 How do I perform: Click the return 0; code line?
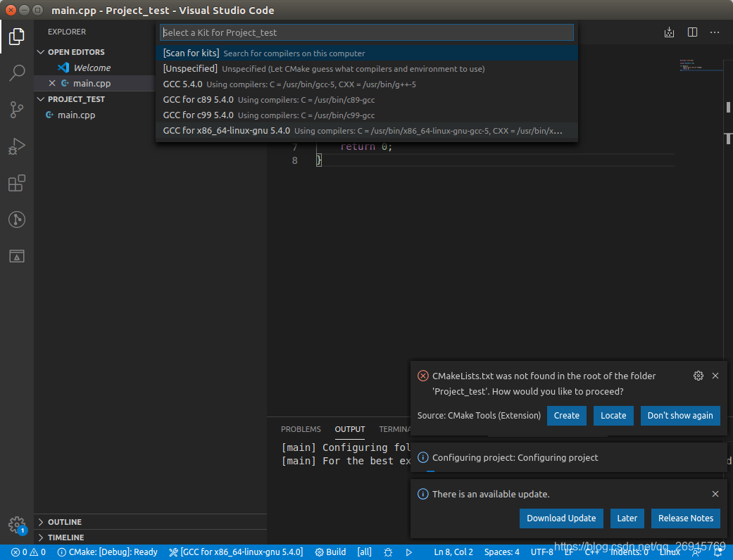366,146
